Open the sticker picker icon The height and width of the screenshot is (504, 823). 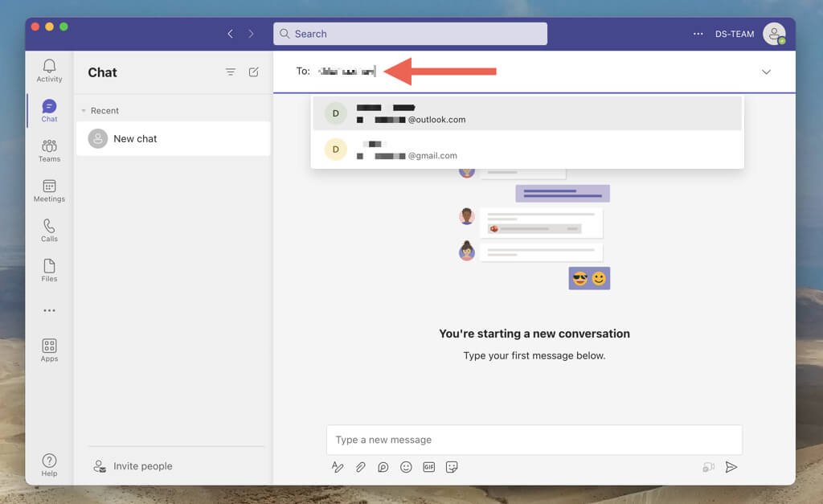pyautogui.click(x=452, y=467)
